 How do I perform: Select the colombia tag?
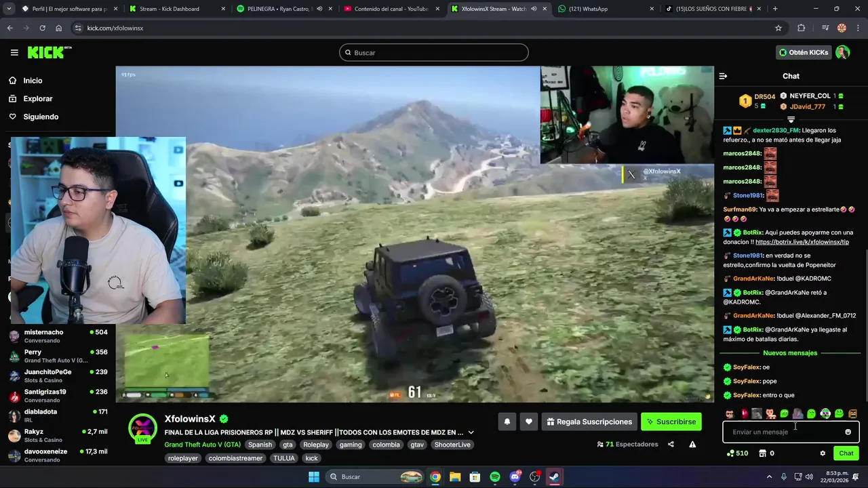click(x=386, y=445)
